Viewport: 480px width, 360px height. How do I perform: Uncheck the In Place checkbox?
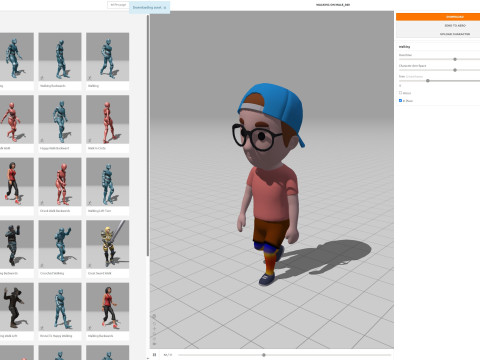pyautogui.click(x=400, y=100)
